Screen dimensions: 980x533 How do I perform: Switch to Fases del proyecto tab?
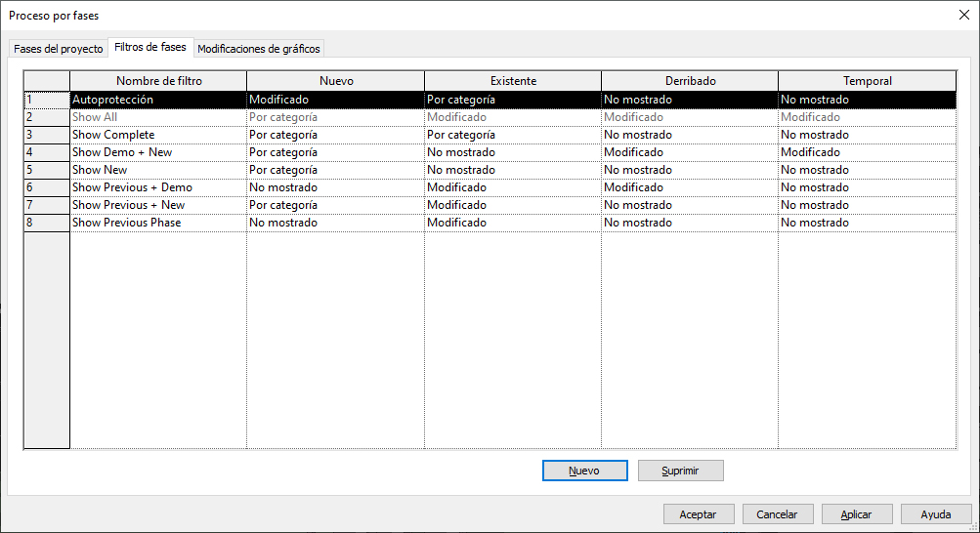coord(58,49)
